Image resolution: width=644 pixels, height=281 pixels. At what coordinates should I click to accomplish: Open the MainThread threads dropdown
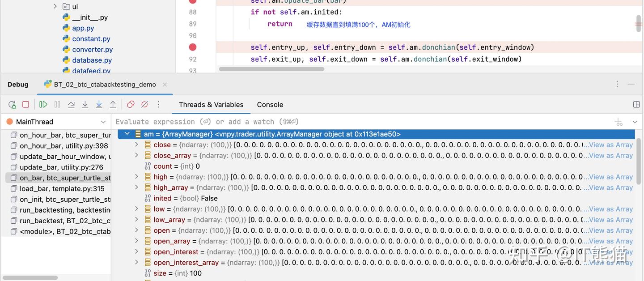click(103, 121)
